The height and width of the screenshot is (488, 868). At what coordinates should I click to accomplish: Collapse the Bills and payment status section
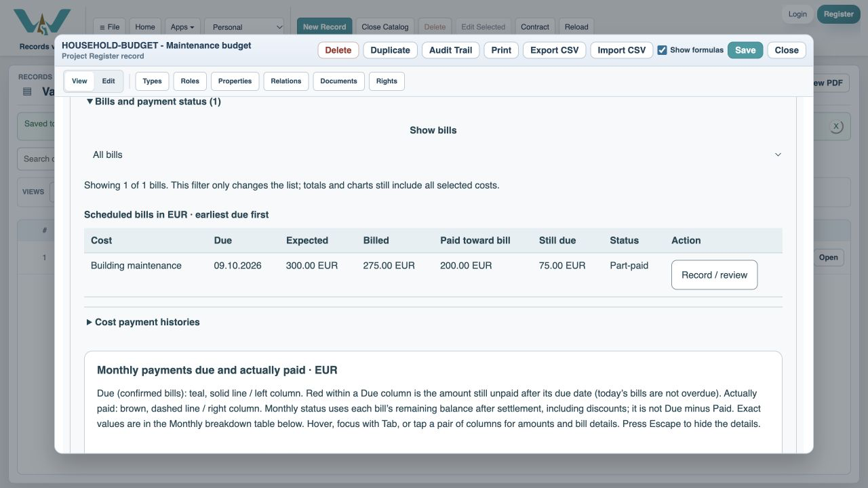coord(153,102)
